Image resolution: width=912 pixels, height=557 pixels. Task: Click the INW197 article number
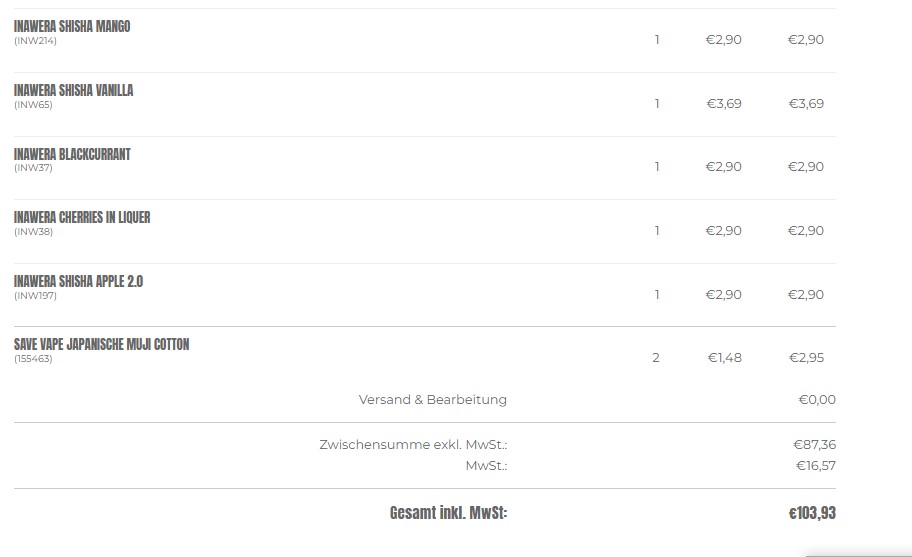pos(35,296)
